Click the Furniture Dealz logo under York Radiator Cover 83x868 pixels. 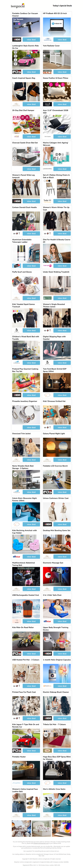coord(47,72)
